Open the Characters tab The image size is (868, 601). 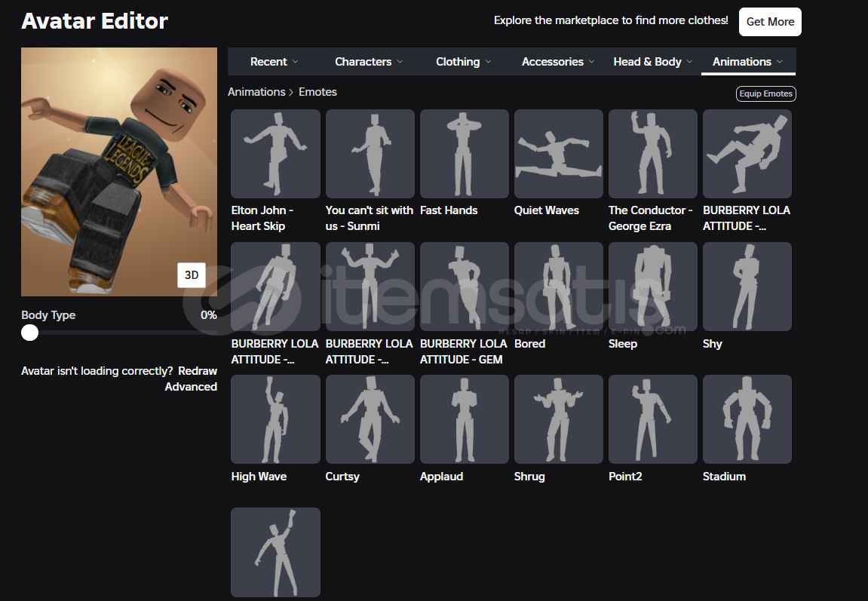tap(369, 61)
